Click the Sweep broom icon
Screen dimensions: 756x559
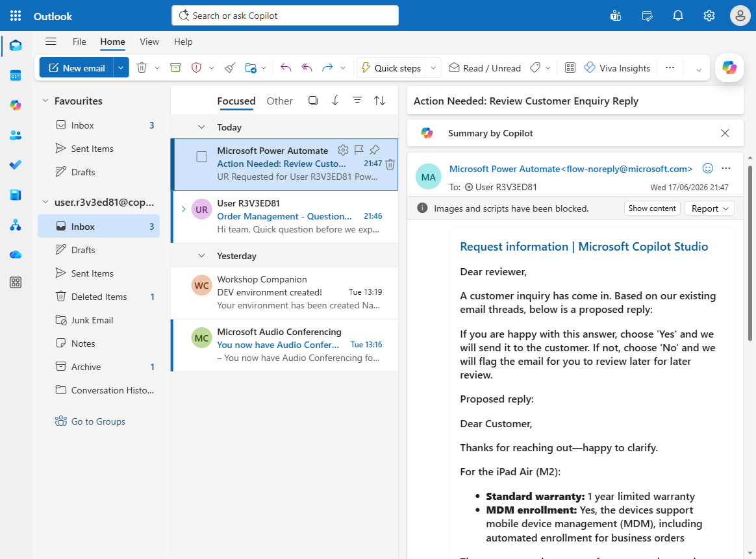click(x=230, y=68)
